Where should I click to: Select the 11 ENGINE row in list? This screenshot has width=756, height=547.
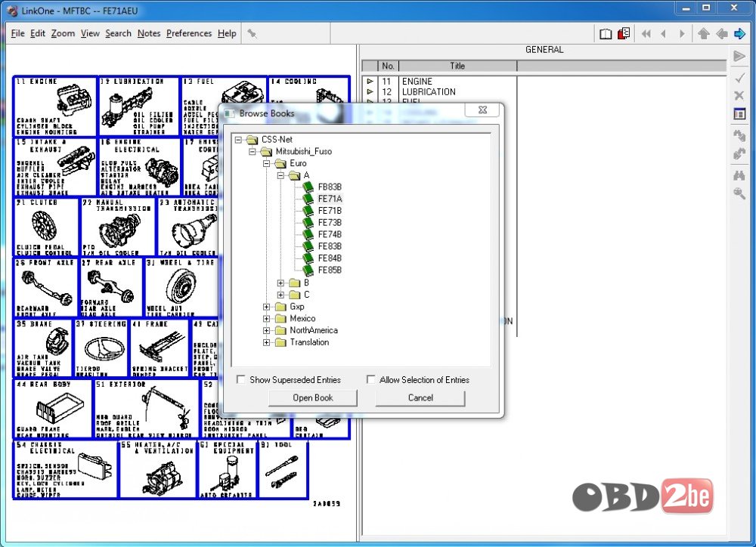(438, 82)
